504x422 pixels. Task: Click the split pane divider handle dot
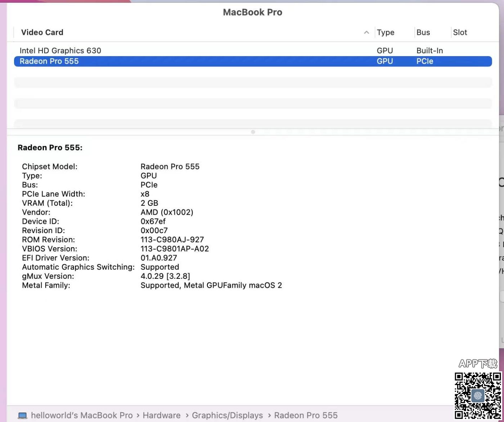tap(253, 132)
